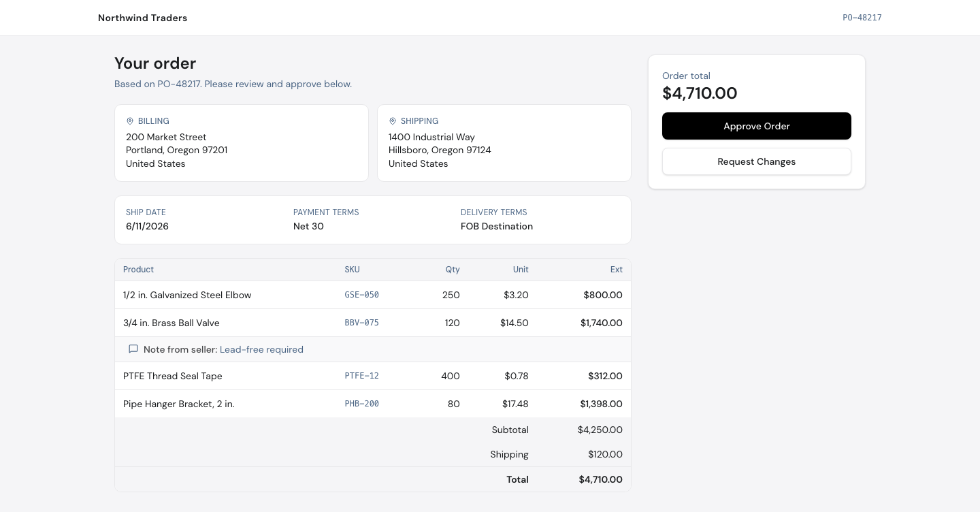Click the $17.48 unit price

[x=515, y=404]
